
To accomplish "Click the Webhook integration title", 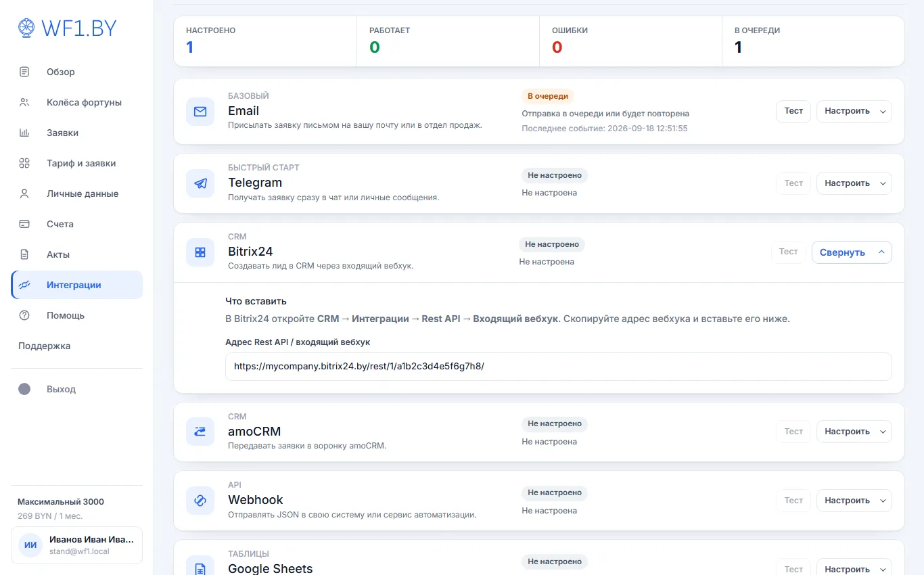I will point(256,500).
